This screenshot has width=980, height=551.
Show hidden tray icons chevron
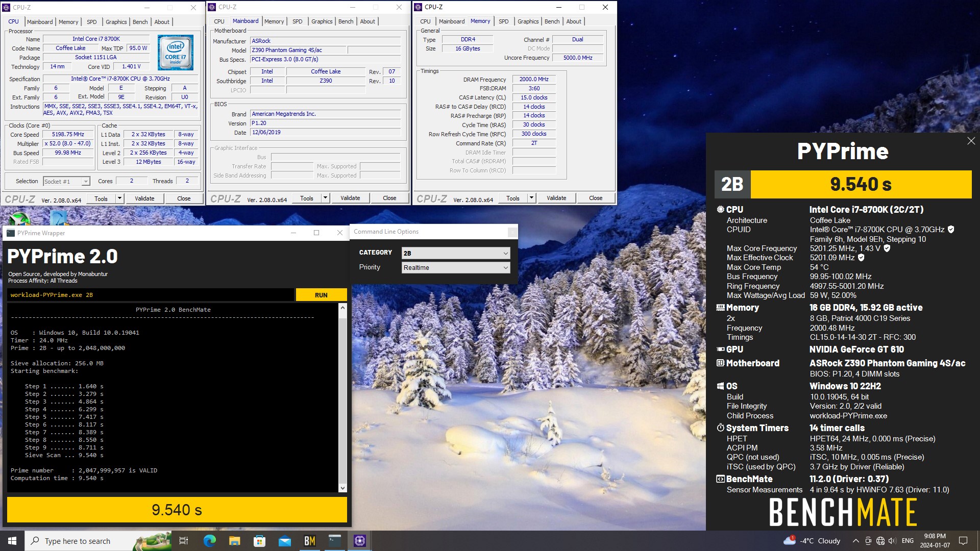coord(855,541)
